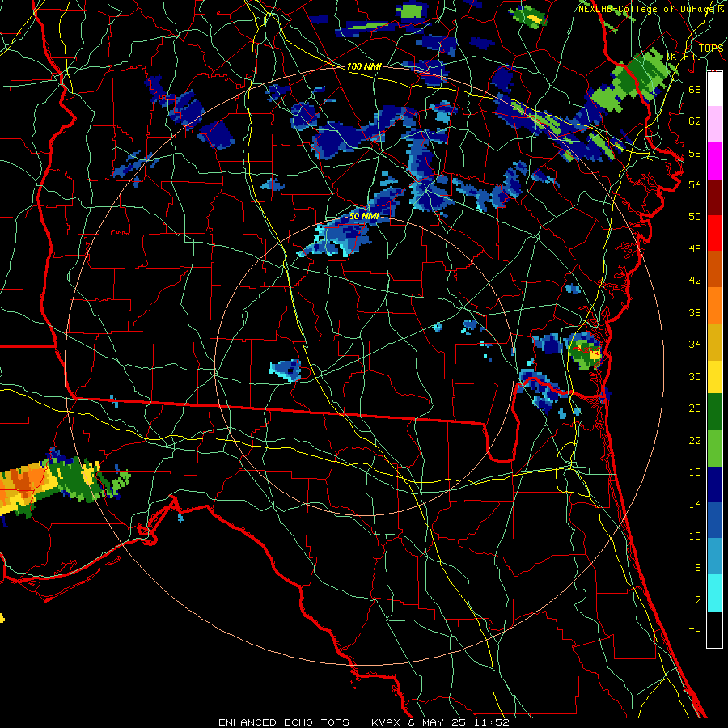
Task: Click the cyan legend swatch
Action: click(x=714, y=593)
